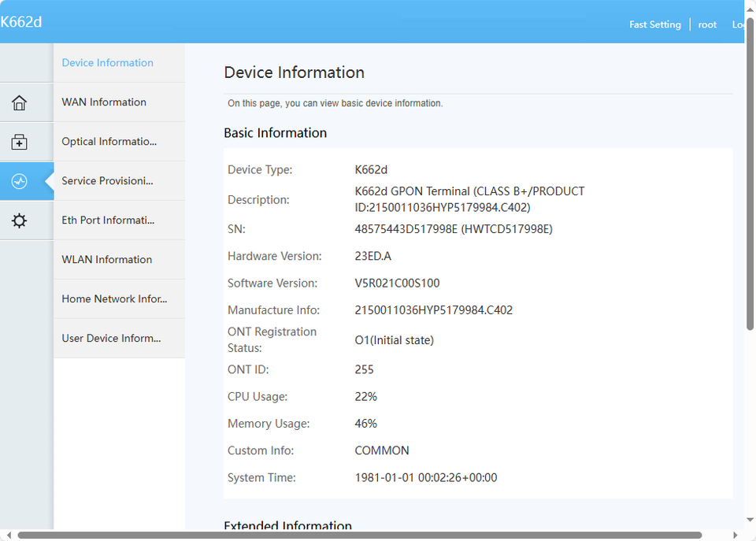756x541 pixels.
Task: Click the horizontal scrollbar left arrow
Action: pos(6,535)
